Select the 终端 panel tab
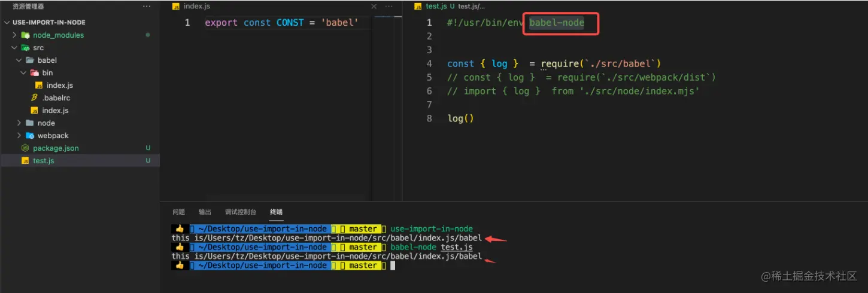The image size is (868, 293). 276,212
